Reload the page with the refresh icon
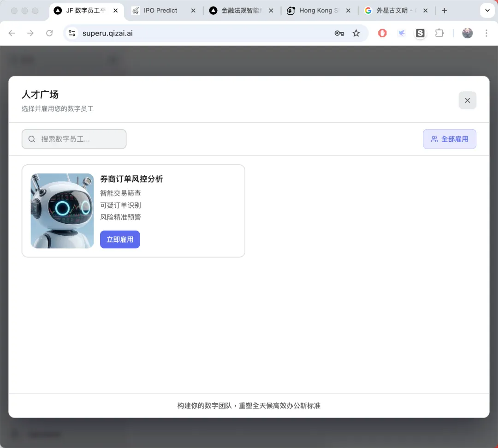498x448 pixels. tap(50, 33)
